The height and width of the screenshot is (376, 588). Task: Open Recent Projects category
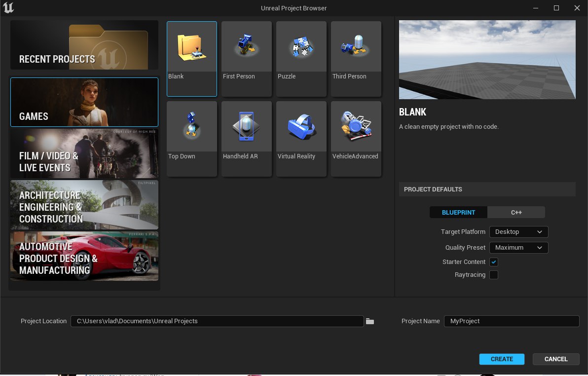[x=84, y=45]
